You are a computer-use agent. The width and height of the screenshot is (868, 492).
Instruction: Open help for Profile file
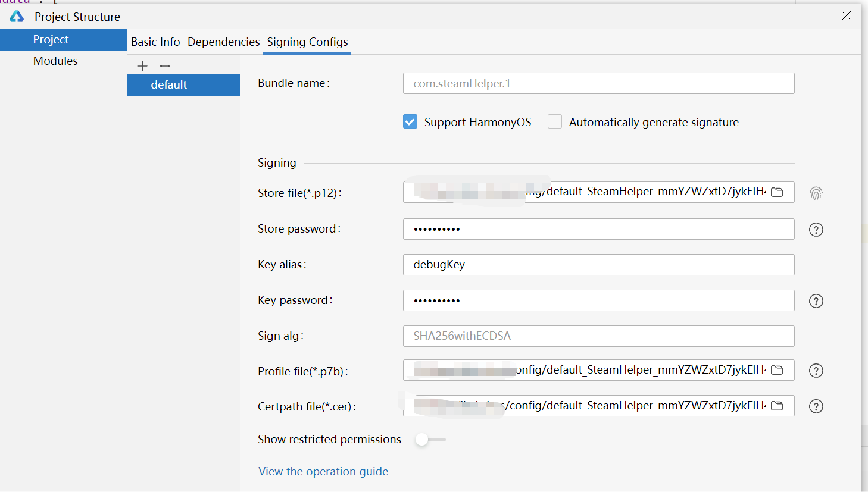(816, 371)
